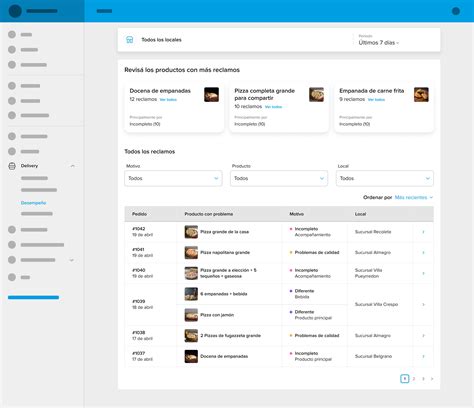Click the blue bar at sidebar bottom
This screenshot has width=474, height=408.
tap(33, 297)
